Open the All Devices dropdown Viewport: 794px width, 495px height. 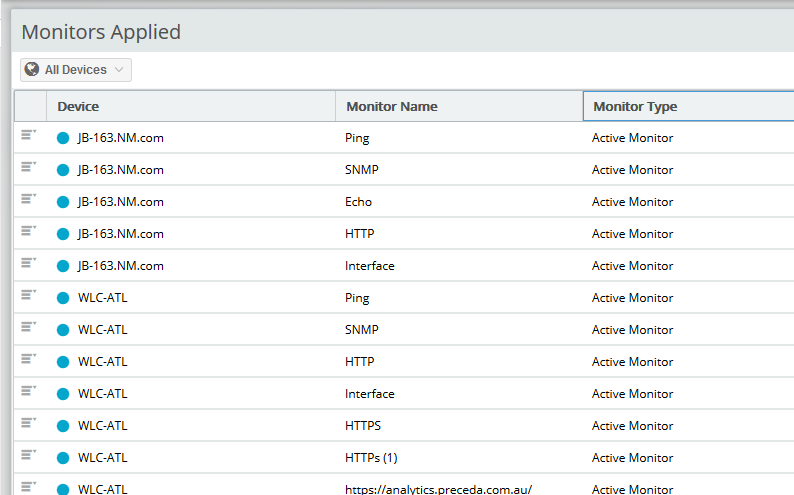tap(76, 70)
